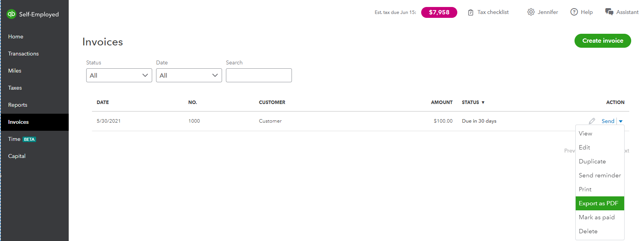Screen dimensions: 644x241
Task: Choose Mark as paid from the menu
Action: [x=597, y=217]
